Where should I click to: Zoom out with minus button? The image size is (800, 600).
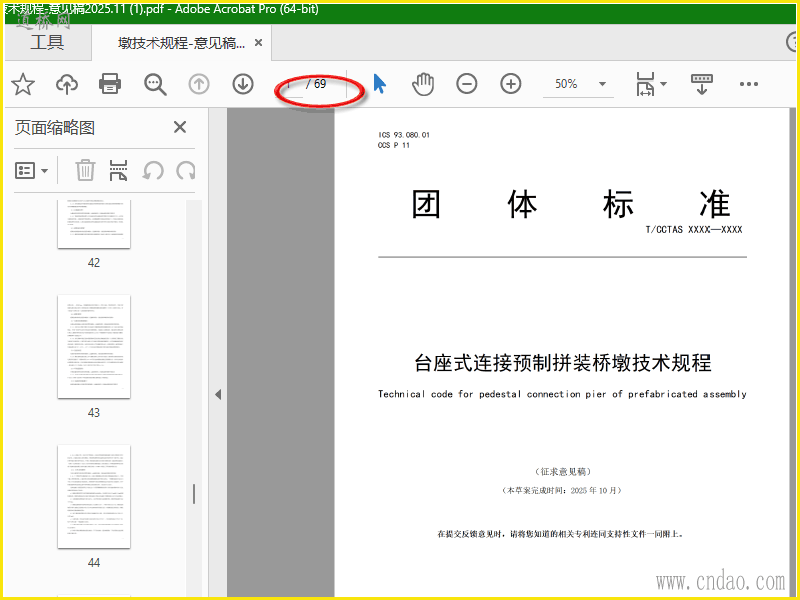tap(466, 84)
